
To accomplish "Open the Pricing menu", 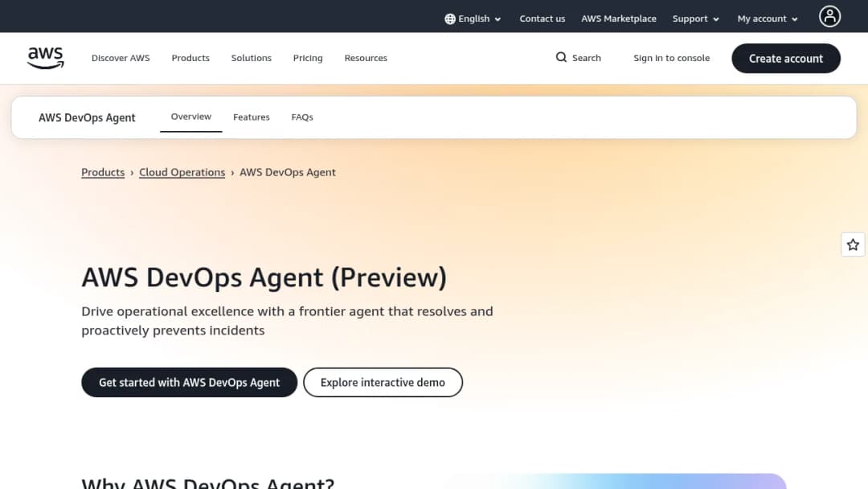I will coord(308,58).
